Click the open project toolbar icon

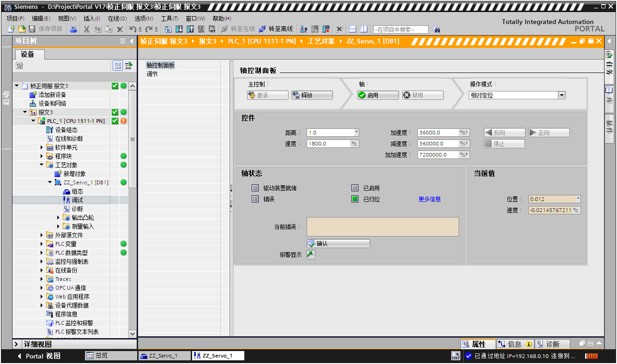click(22, 29)
